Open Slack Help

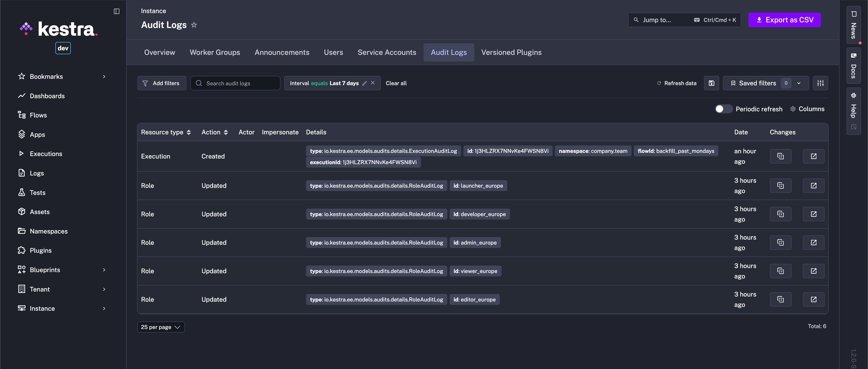(854, 108)
